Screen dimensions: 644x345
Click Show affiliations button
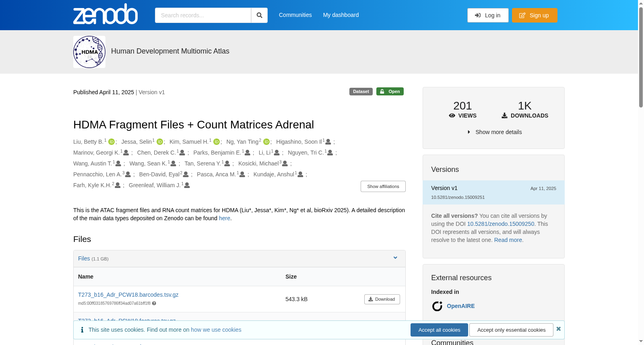[383, 186]
